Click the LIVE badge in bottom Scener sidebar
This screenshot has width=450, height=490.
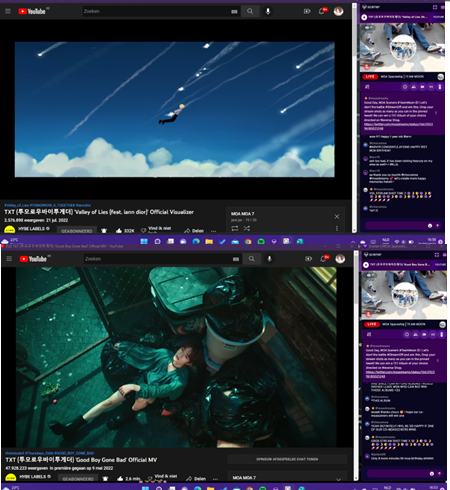[372, 324]
